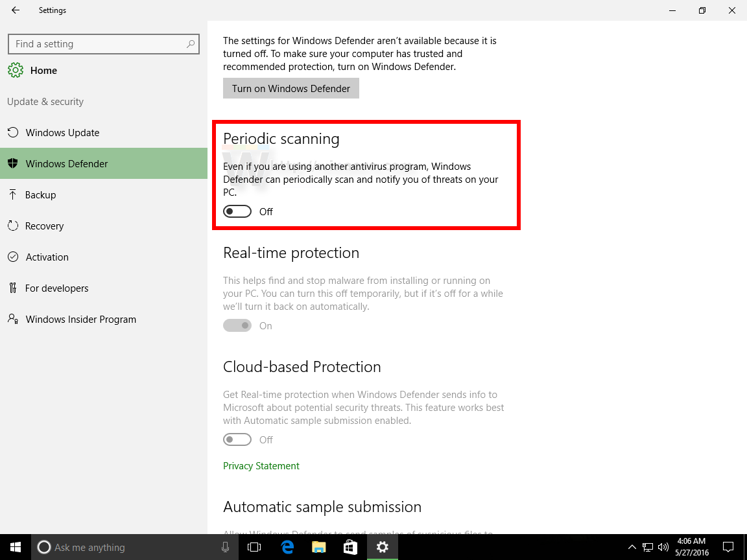Open the Privacy Statement link
The height and width of the screenshot is (560, 747).
coord(261,465)
